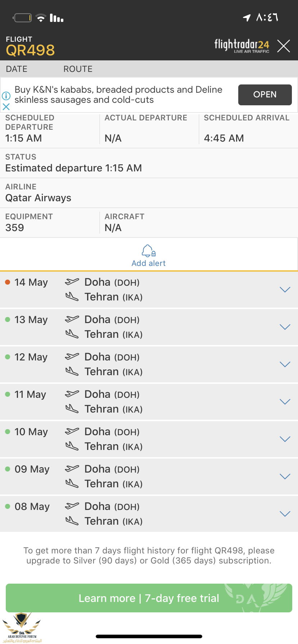The image size is (298, 644).
Task: Tap the location arrow in the status bar
Action: tap(247, 18)
